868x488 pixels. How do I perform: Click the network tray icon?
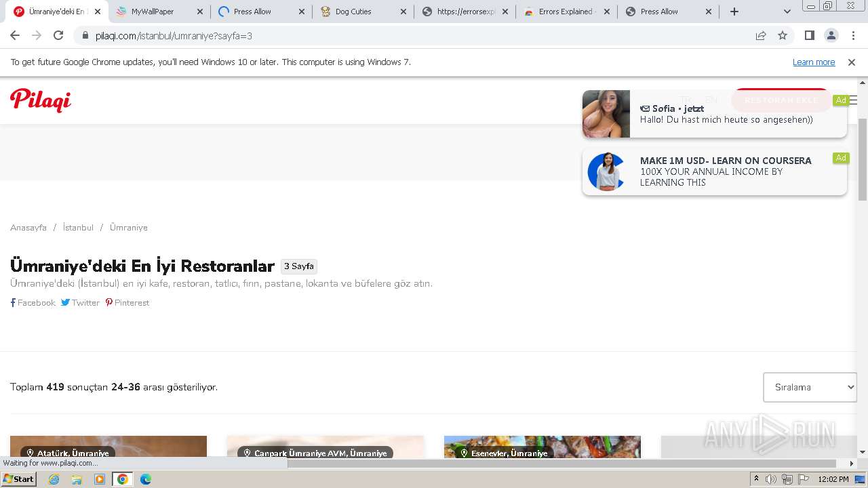tap(787, 479)
